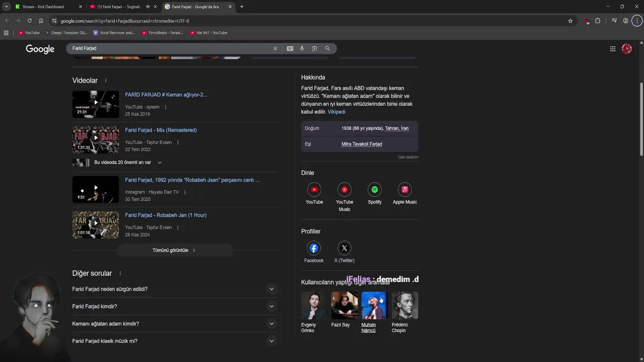Open TimurBeatz bookmark
644x362 pixels.
pos(162,33)
